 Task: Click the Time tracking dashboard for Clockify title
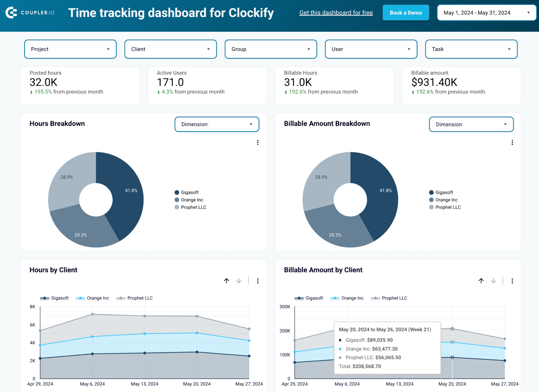[171, 13]
